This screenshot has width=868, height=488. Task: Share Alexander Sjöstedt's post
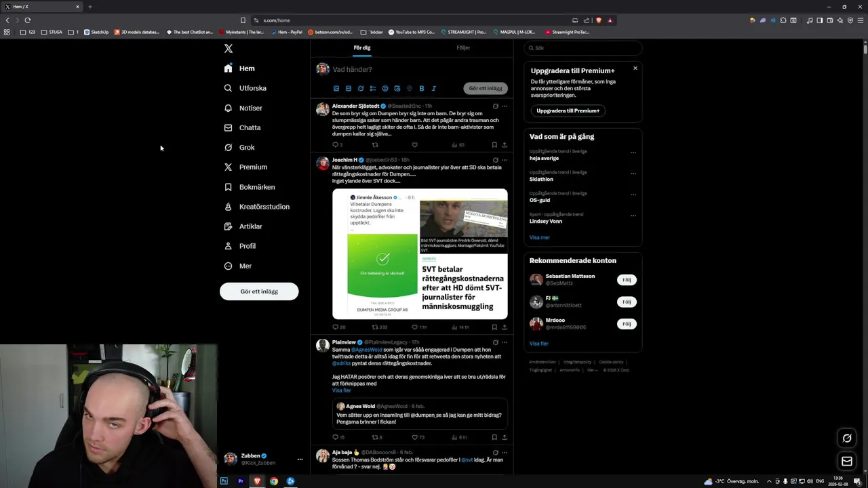[x=505, y=144]
